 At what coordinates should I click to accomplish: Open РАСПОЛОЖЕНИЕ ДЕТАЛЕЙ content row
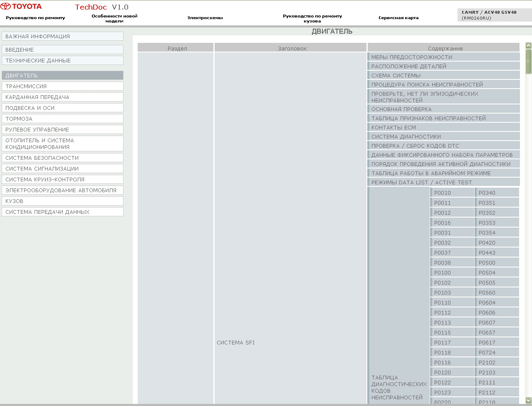(x=443, y=66)
